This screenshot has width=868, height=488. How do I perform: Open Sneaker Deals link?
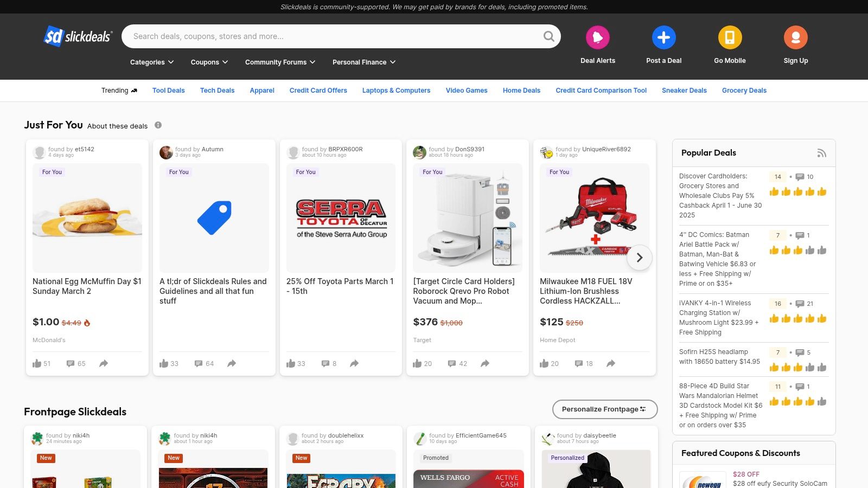coord(684,91)
